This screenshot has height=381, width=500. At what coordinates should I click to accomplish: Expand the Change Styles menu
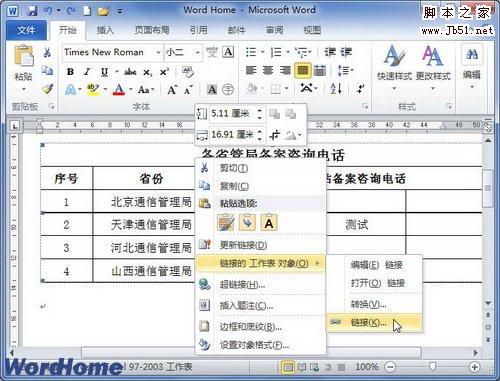pos(433,68)
